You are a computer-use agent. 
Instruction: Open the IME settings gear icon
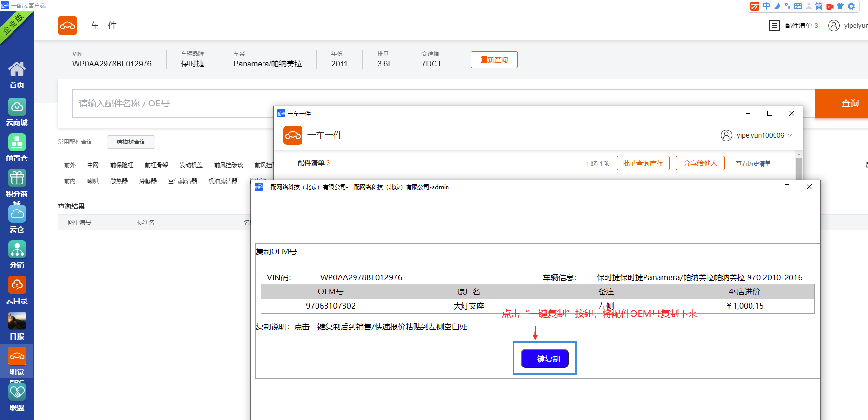[x=851, y=6]
